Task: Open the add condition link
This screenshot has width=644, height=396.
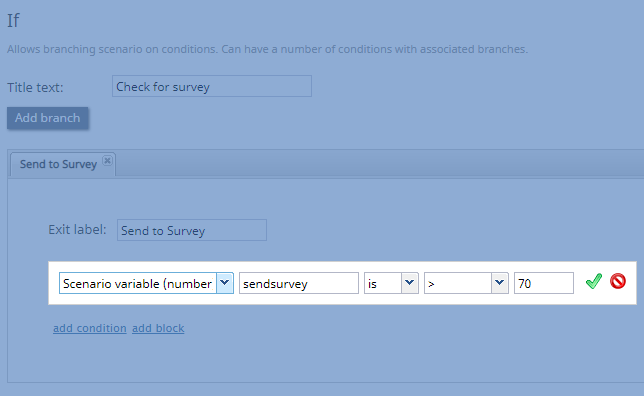Action: [90, 328]
